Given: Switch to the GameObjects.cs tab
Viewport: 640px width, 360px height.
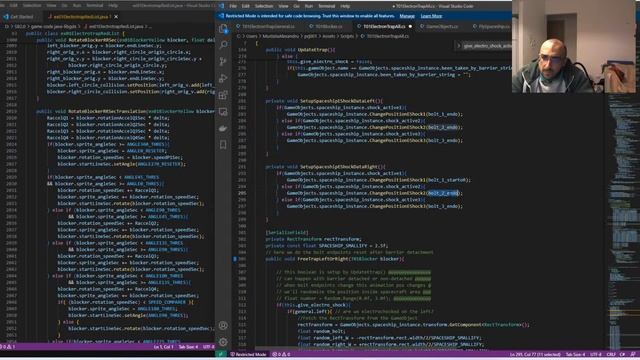Looking at the screenshot, I should pos(442,27).
